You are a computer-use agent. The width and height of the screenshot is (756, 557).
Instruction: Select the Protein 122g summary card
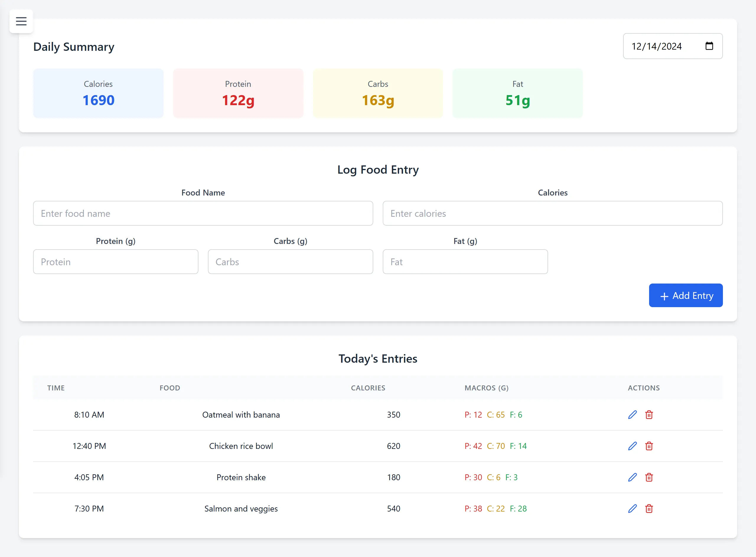pyautogui.click(x=238, y=93)
